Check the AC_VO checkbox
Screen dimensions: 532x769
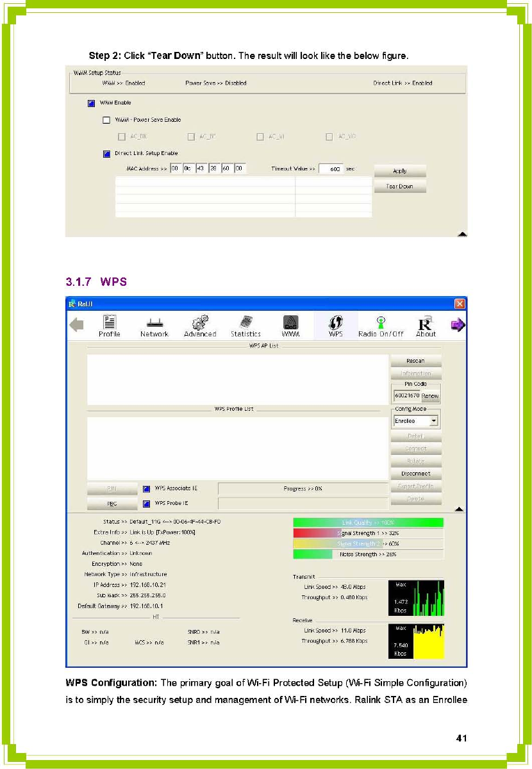pyautogui.click(x=329, y=136)
